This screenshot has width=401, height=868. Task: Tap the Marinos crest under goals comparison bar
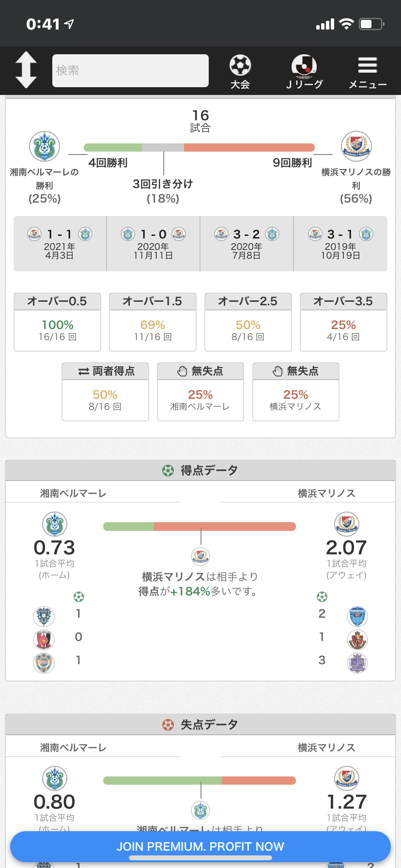coord(200,556)
